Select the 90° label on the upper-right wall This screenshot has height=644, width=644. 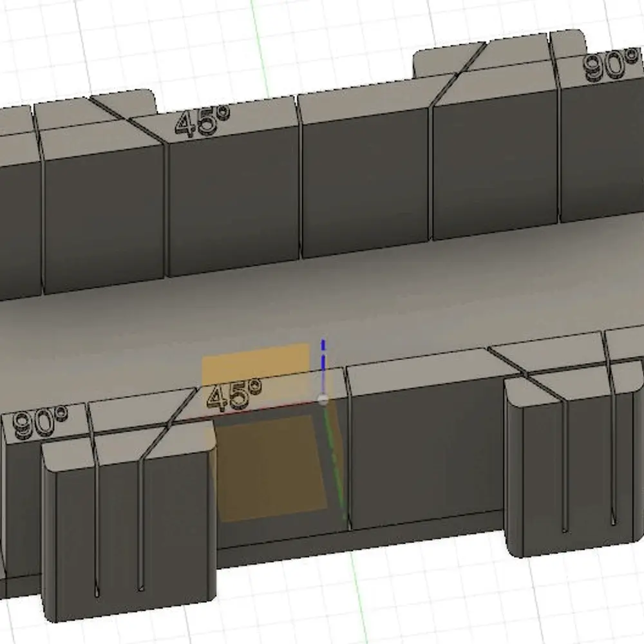coord(612,65)
